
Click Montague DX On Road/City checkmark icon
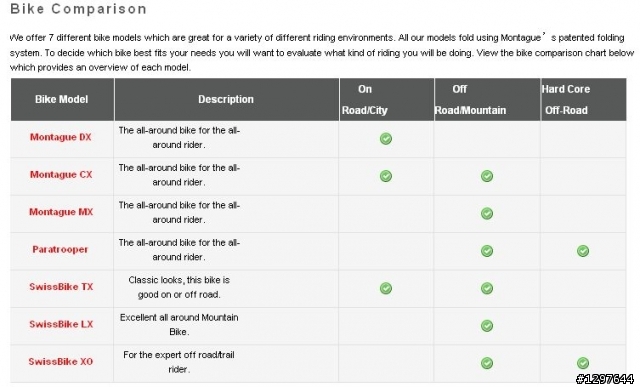tap(386, 139)
